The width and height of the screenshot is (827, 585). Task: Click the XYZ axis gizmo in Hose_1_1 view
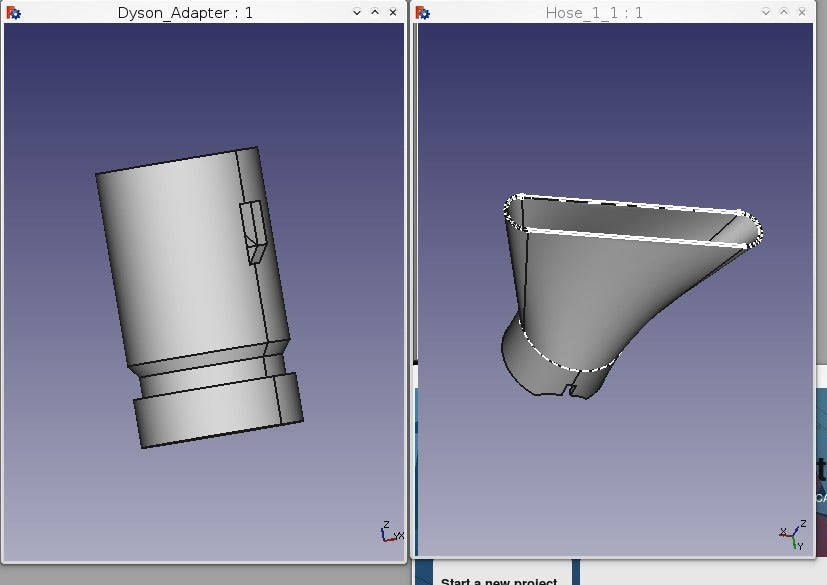[792, 535]
